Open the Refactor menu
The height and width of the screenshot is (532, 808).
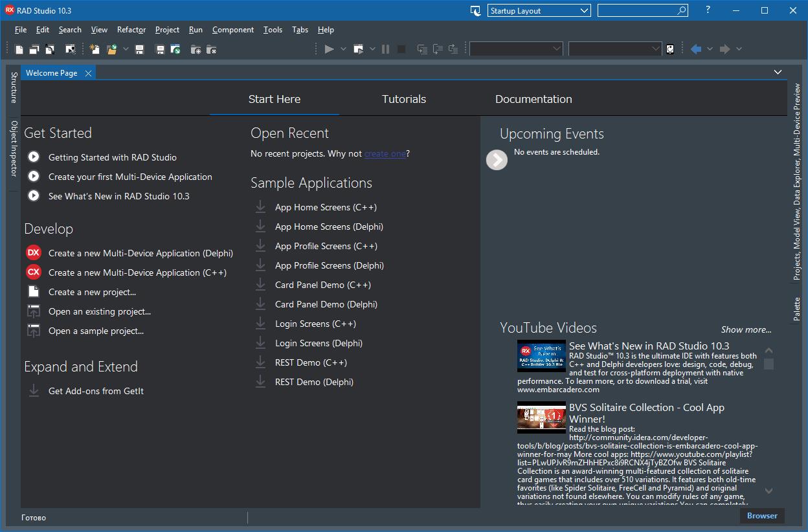pos(131,30)
